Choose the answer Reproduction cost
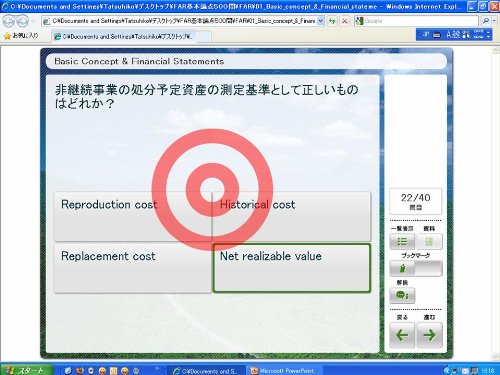Screen dimensions: 500x375 (133, 216)
